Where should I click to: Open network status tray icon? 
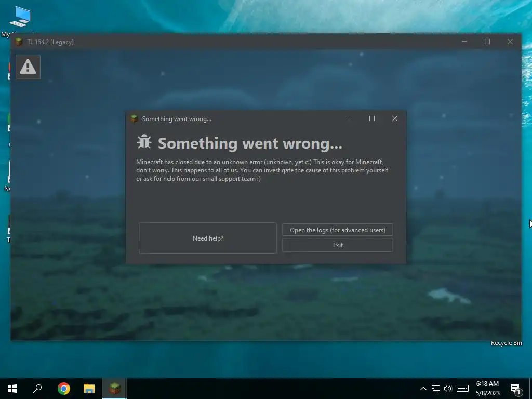436,389
